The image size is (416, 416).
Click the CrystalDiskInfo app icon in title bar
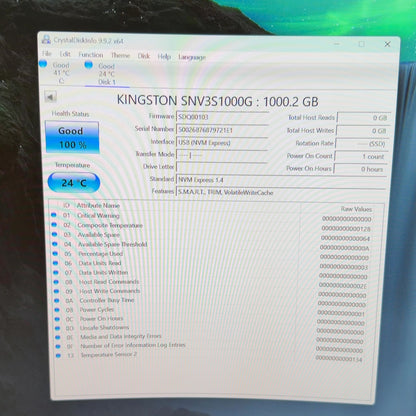point(47,40)
